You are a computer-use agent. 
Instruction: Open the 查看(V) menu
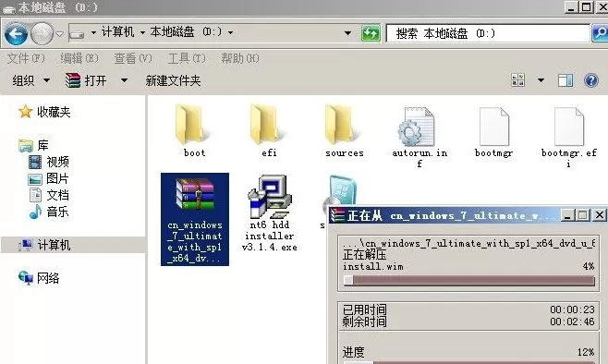(133, 58)
